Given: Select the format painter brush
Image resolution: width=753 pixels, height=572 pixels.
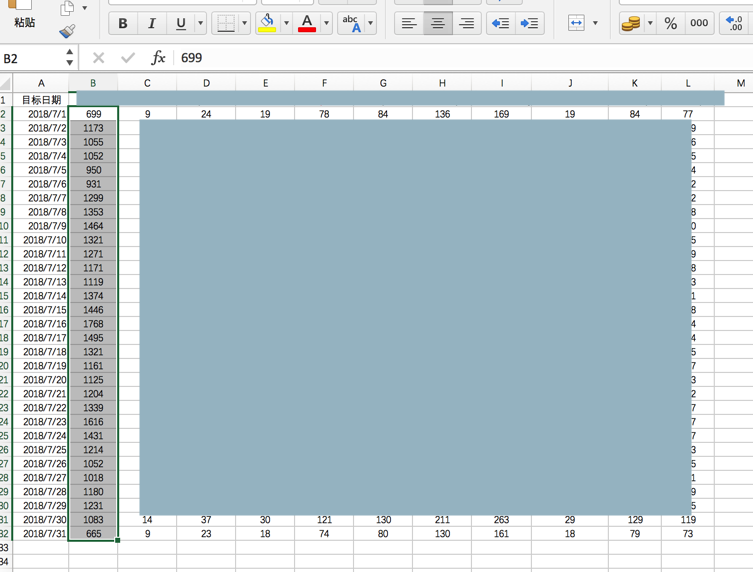Looking at the screenshot, I should (67, 31).
